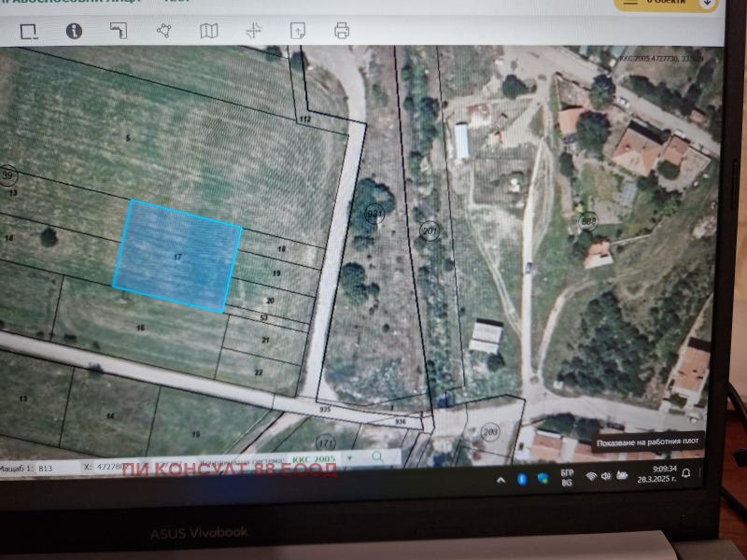Select the rectangle selection tool
Screen dimensions: 747x560
(29, 32)
